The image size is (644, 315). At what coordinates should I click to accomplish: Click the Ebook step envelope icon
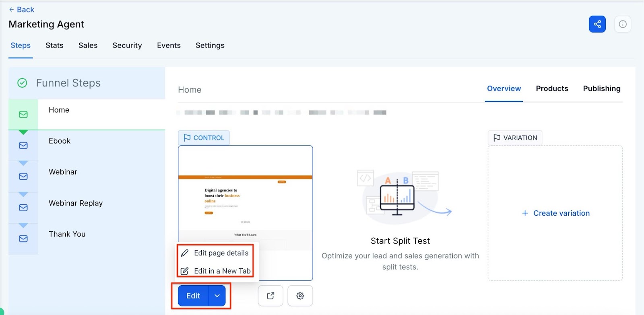(23, 146)
